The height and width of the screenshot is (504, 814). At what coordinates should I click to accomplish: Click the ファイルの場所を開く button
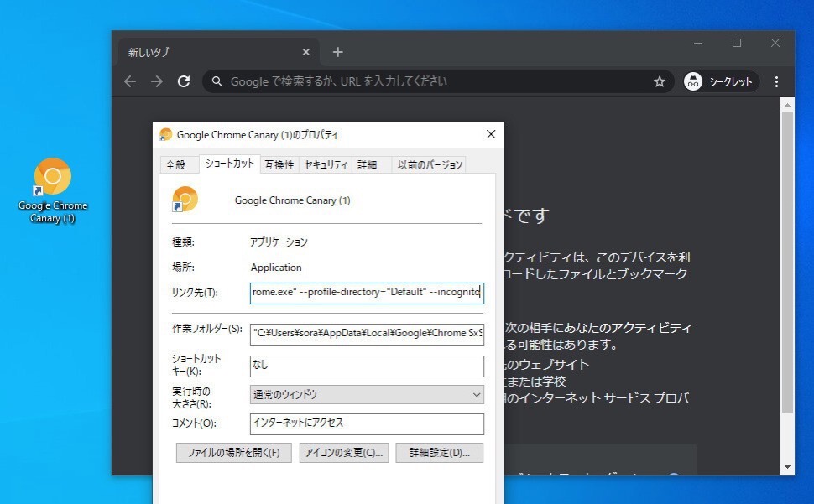pos(233,453)
